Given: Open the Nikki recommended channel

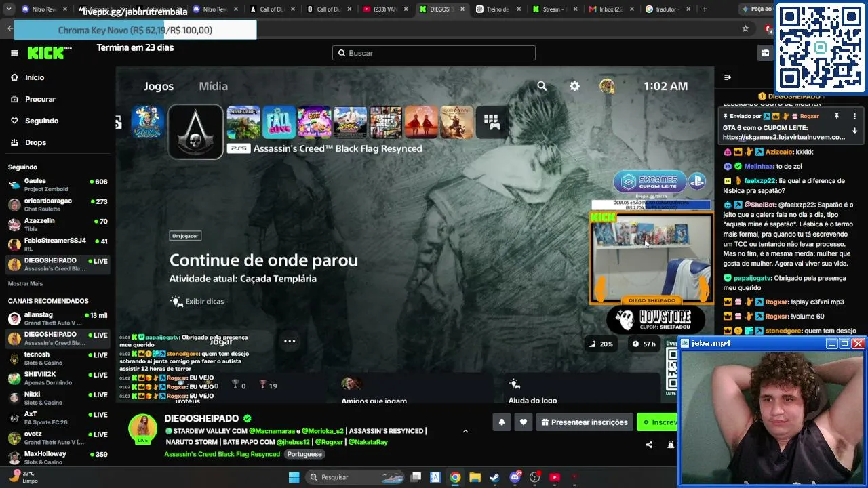Looking at the screenshot, I should 58,398.
